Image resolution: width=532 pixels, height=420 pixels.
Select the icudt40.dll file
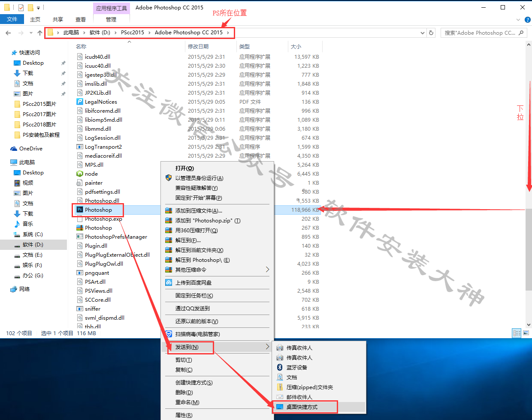tap(97, 57)
